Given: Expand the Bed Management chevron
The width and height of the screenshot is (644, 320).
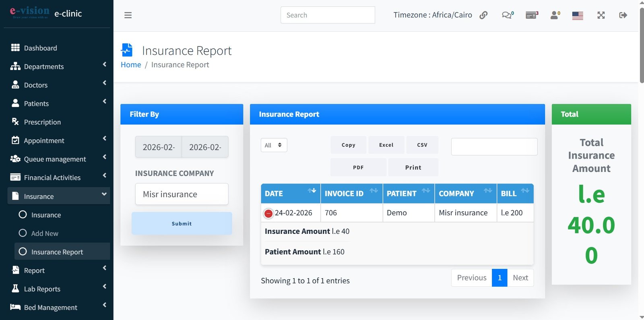Looking at the screenshot, I should click(105, 305).
